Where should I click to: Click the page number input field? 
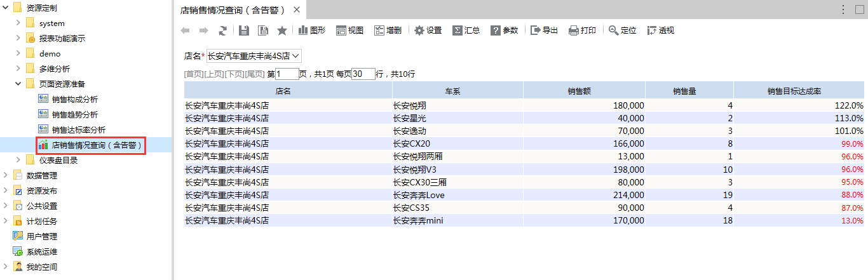coord(287,74)
